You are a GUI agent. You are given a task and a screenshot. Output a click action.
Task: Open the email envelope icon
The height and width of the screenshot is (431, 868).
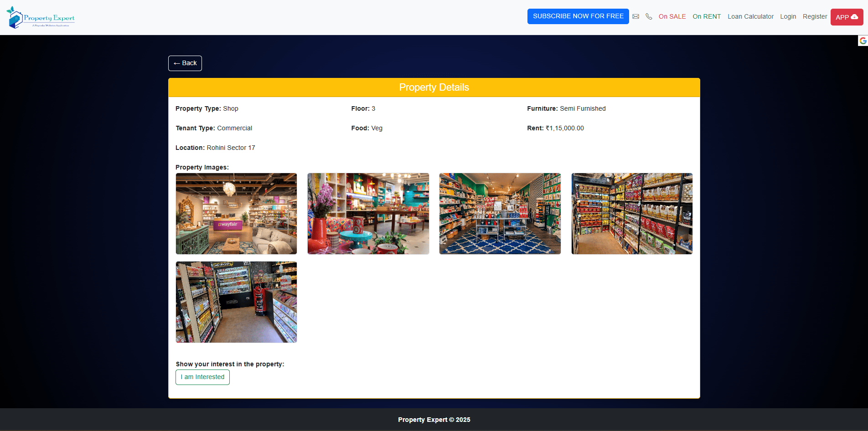pos(635,16)
